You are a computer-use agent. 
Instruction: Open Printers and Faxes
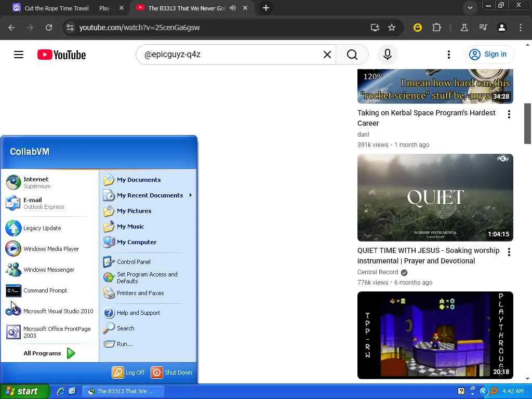coord(148,293)
